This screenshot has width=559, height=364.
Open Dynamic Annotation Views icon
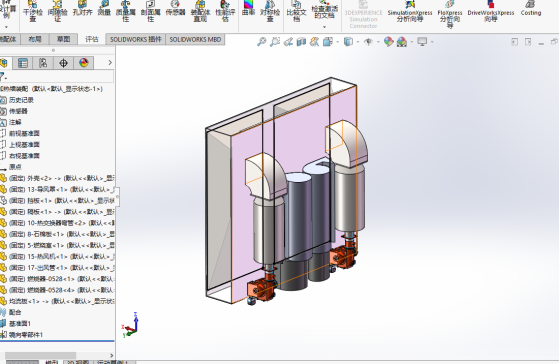[x=314, y=42]
